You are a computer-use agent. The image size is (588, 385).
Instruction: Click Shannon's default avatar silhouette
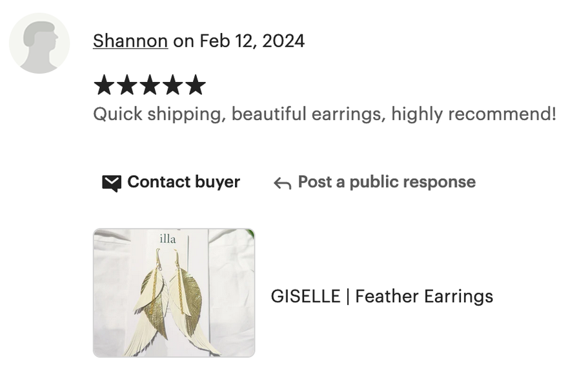[39, 43]
